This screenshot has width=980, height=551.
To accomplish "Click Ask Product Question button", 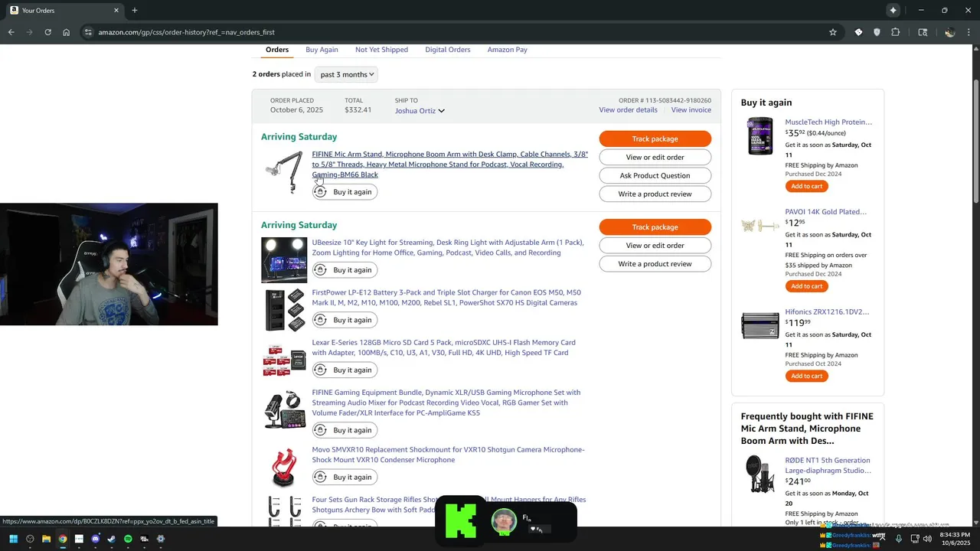I will click(655, 175).
